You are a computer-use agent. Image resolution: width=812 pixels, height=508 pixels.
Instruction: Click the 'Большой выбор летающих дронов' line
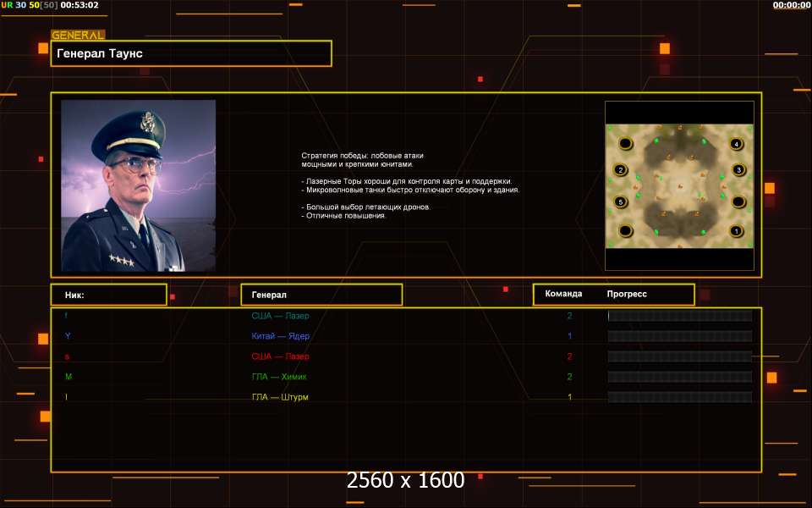[365, 207]
